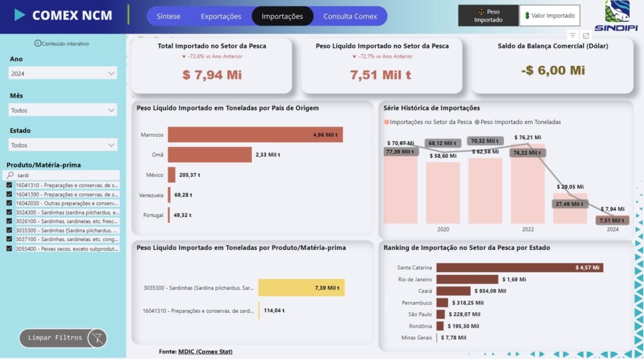Viewport: 644px width, 359px height.
Task: Click the info icon next to Conteúdo interativo
Action: (x=37, y=43)
